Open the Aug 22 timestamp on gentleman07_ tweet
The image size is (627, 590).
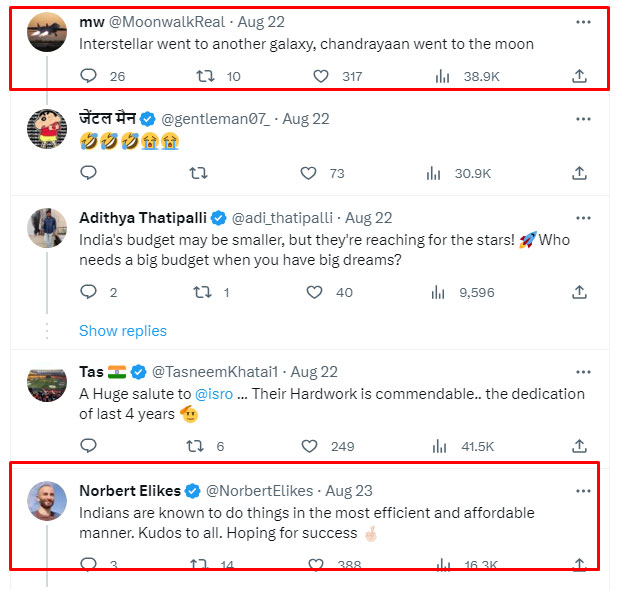305,118
